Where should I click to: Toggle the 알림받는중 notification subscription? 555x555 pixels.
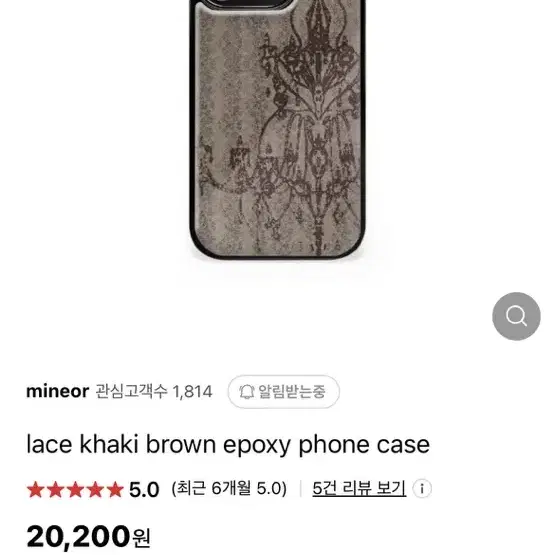(x=284, y=391)
